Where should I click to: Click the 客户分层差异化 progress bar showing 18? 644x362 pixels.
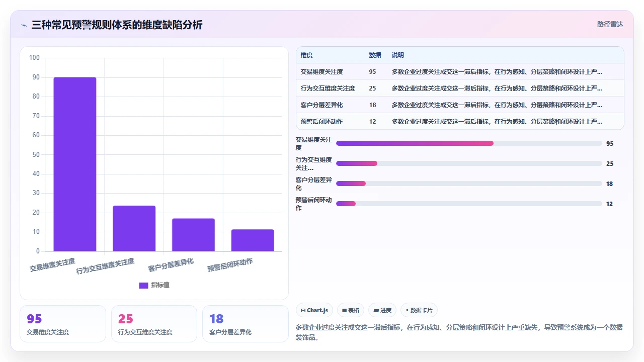469,184
